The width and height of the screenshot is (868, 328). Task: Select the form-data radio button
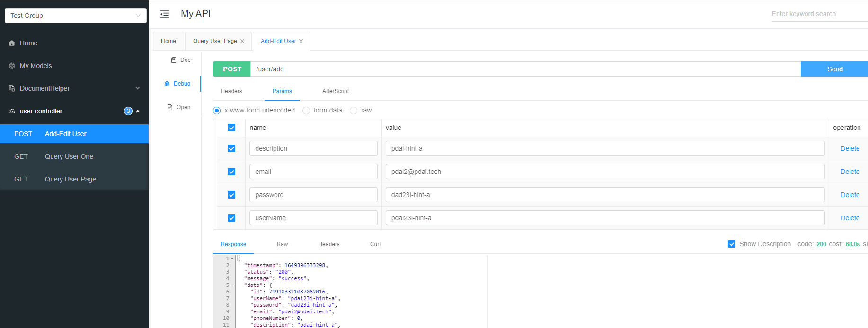306,111
